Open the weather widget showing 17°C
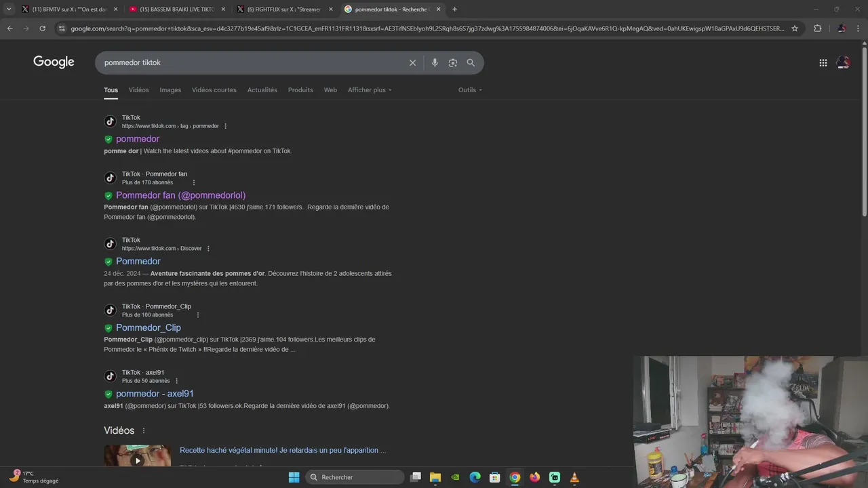Screen dimensions: 868x488 [35, 477]
